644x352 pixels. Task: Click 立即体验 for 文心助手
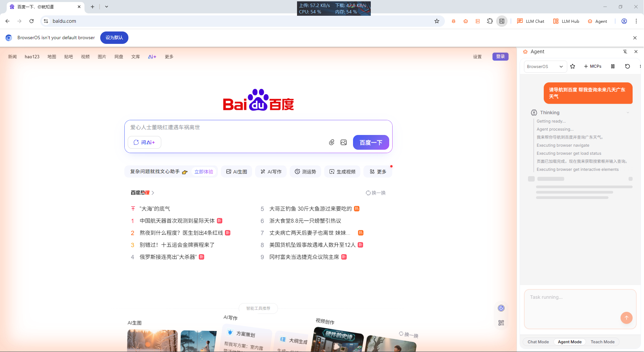204,172
